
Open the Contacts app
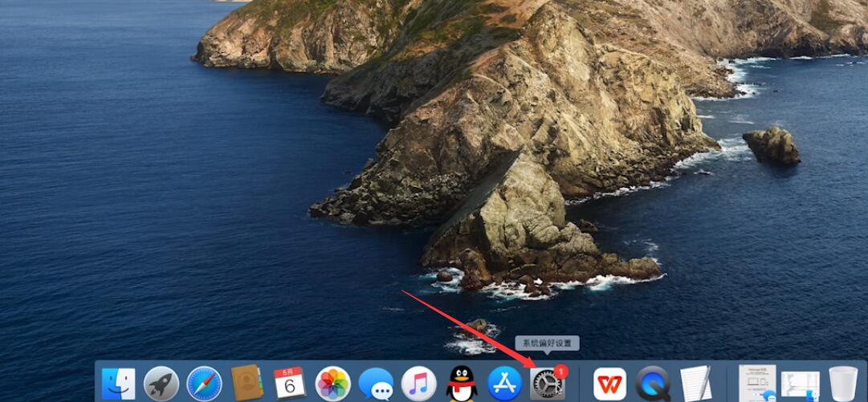point(247,383)
